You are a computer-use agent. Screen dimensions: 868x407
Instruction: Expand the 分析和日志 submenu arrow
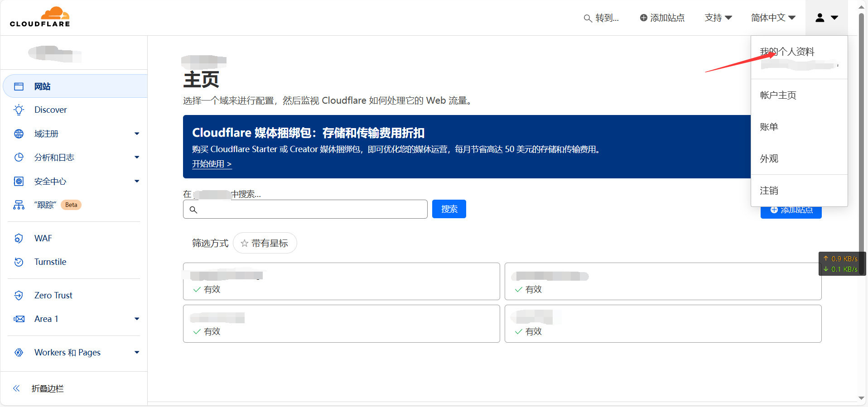point(137,157)
